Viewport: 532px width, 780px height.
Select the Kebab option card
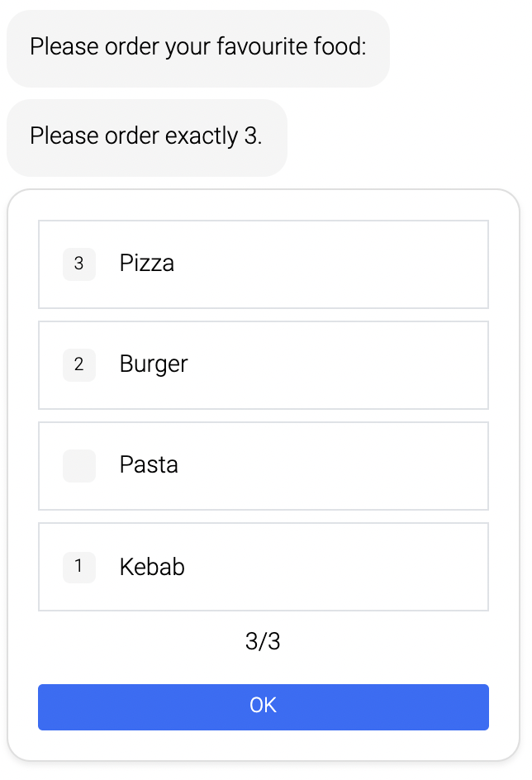pos(263,567)
